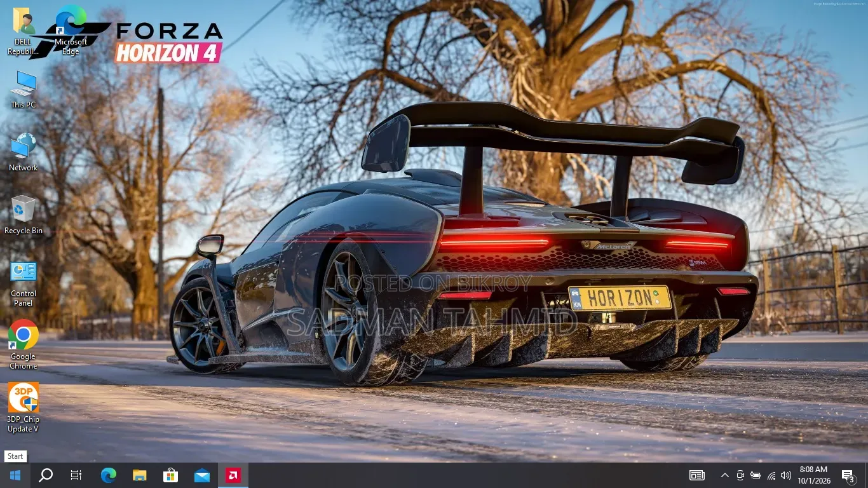Open the volume control flyout
The image size is (868, 488).
pos(786,475)
